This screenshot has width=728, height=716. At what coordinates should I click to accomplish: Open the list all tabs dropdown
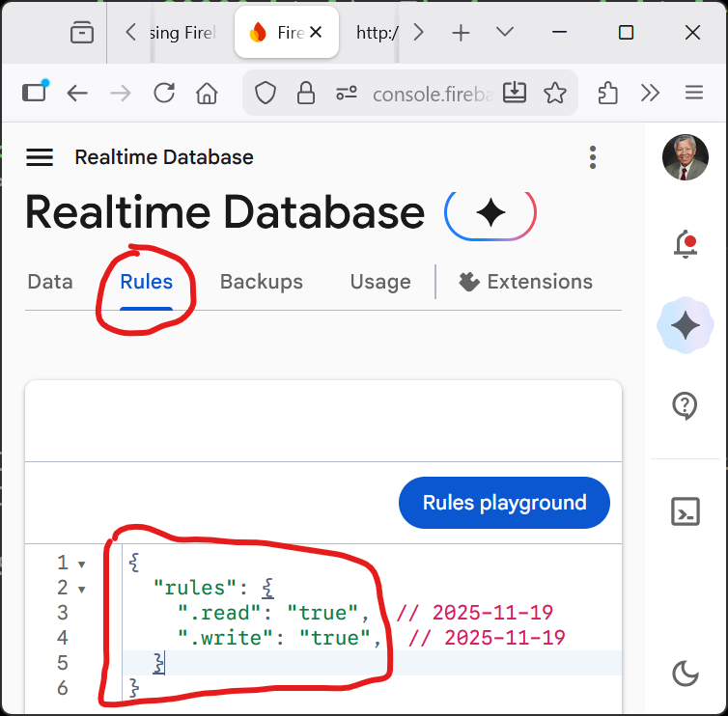[x=504, y=33]
